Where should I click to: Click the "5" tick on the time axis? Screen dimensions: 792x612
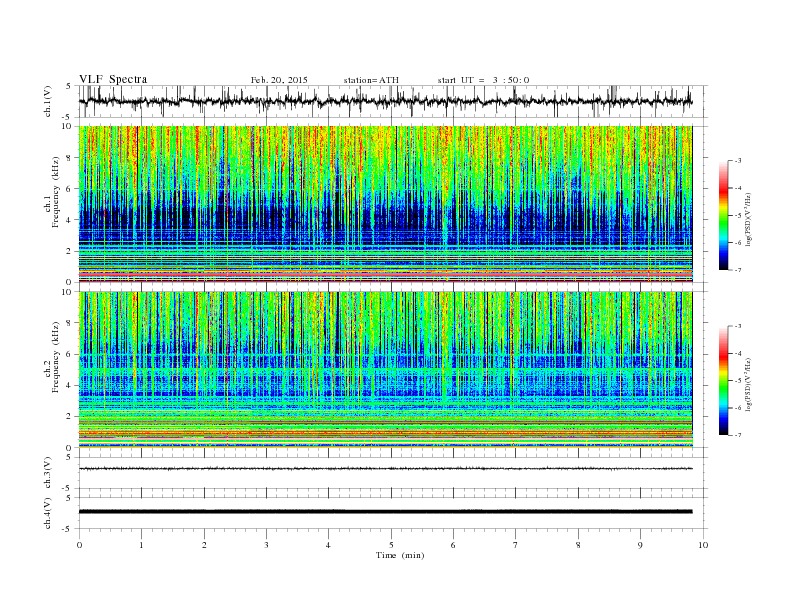391,545
